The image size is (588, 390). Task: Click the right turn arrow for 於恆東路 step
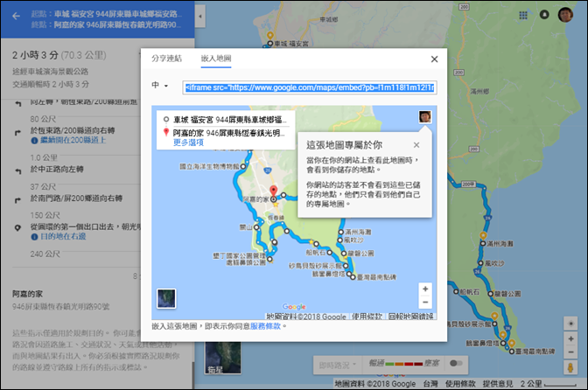click(17, 133)
